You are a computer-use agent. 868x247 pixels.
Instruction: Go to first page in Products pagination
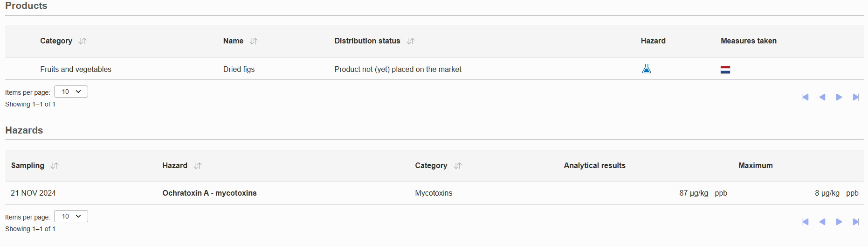[805, 97]
